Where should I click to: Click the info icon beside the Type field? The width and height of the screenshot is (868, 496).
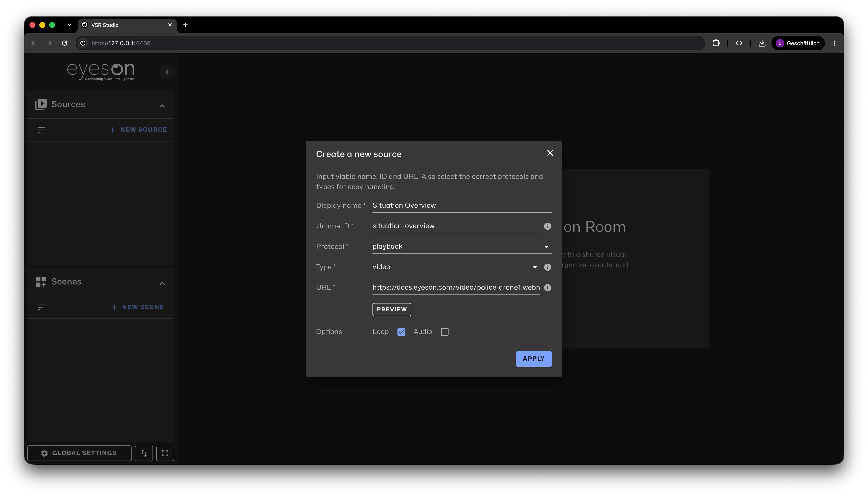547,267
